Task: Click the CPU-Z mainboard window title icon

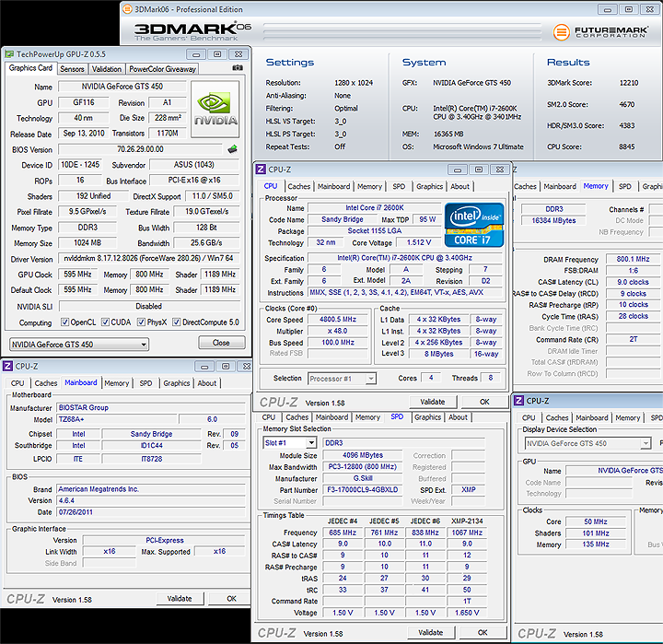Action: click(x=7, y=366)
